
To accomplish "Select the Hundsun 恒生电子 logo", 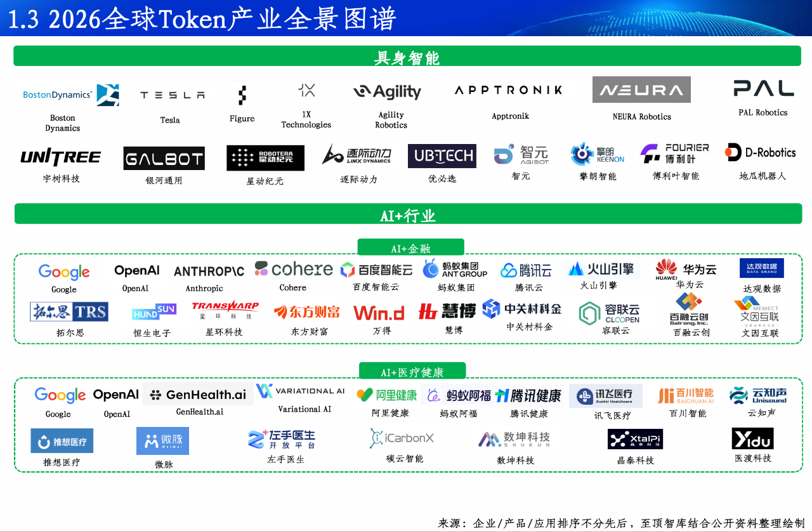I will coord(154,312).
